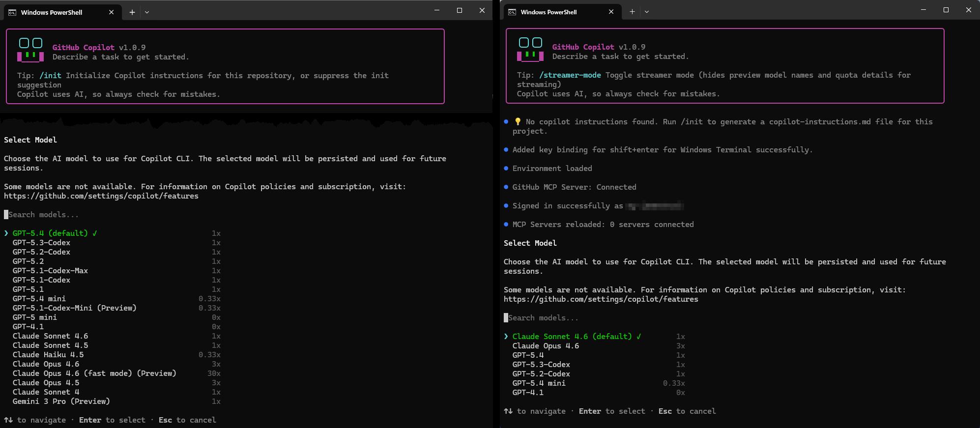Open the copilot features settings link in left pane

pos(101,196)
